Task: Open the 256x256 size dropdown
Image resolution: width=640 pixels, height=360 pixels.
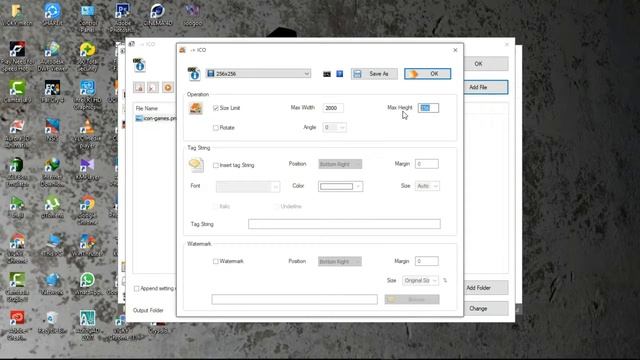Action: [258, 73]
